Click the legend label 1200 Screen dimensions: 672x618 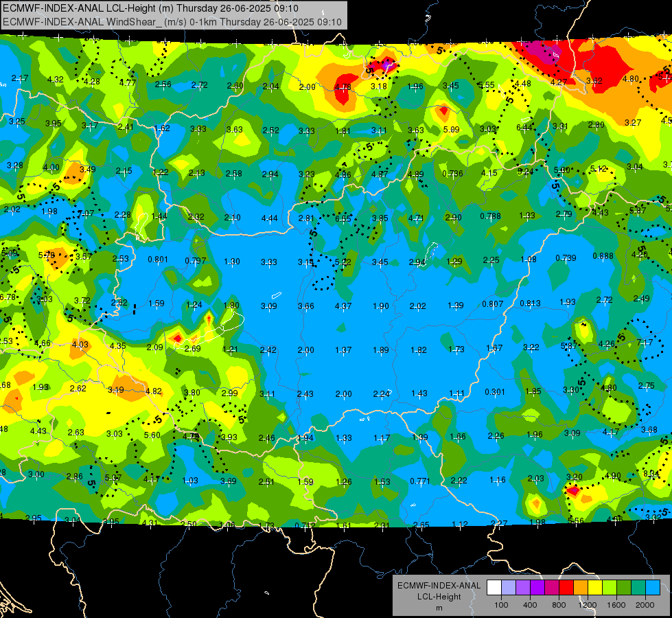[588, 605]
